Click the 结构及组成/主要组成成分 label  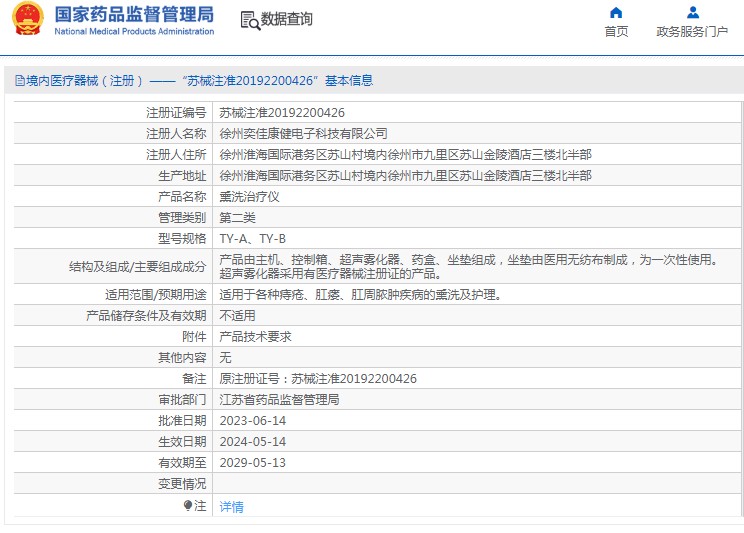click(138, 266)
